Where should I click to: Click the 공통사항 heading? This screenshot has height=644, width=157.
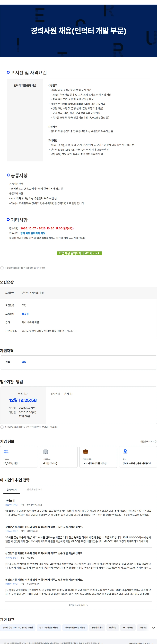point(19,175)
